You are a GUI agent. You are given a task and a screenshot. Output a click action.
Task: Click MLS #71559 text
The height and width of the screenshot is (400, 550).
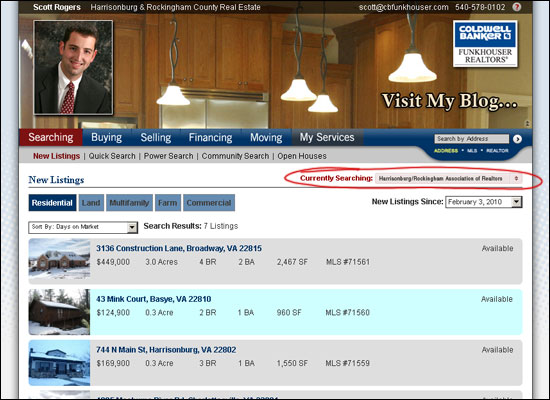click(348, 364)
